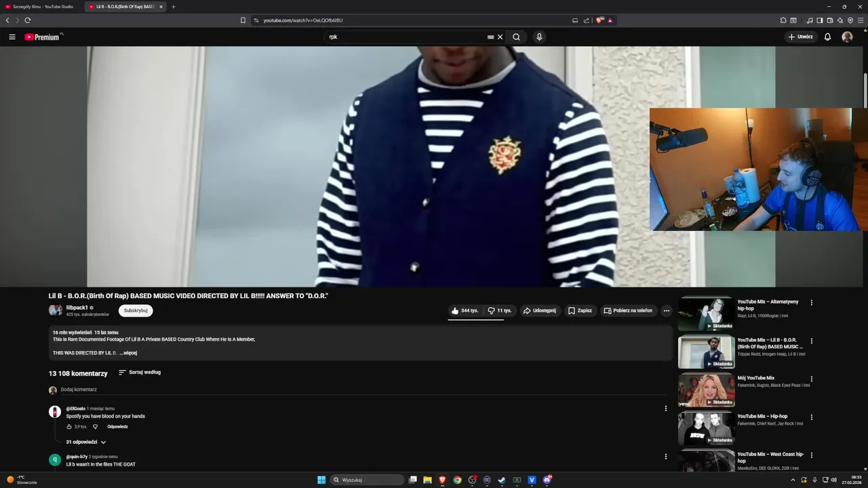868x488 pixels.
Task: Open the @ElKoolio commenter profile
Action: (x=55, y=411)
